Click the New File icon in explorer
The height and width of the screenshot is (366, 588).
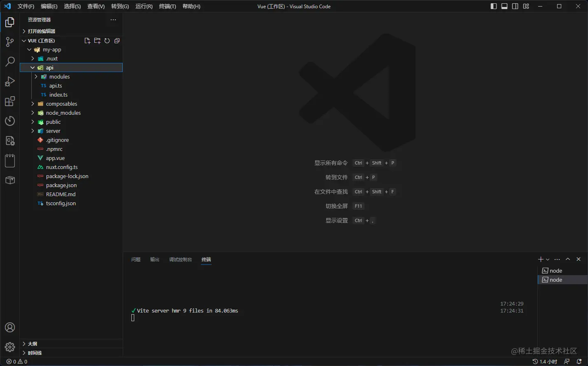87,41
